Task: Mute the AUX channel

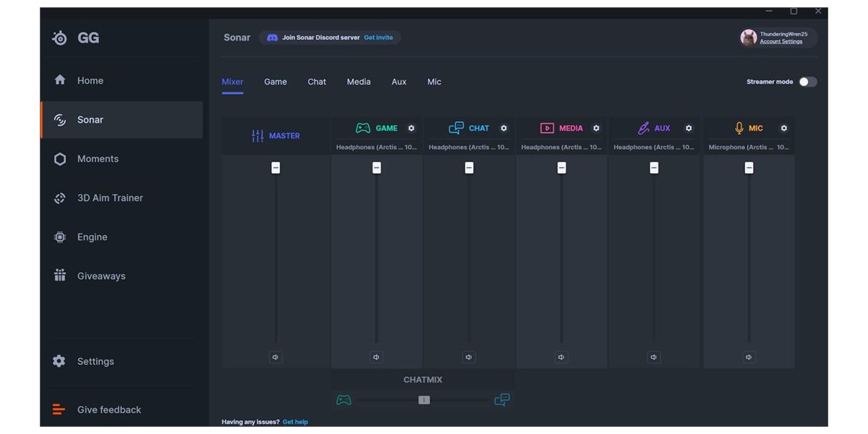Action: pyautogui.click(x=654, y=357)
